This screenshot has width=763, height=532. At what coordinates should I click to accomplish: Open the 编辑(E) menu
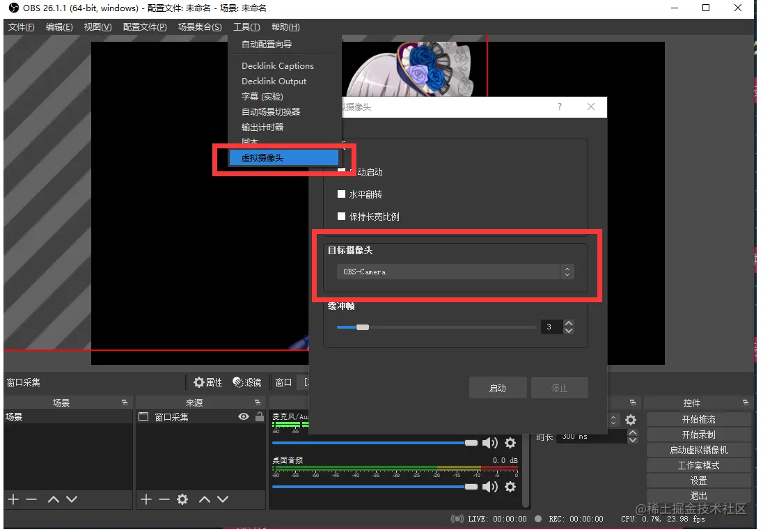[59, 27]
